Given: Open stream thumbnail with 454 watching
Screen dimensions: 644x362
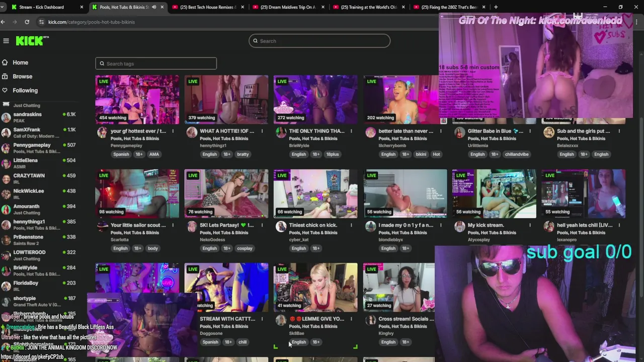Looking at the screenshot, I should [137, 99].
